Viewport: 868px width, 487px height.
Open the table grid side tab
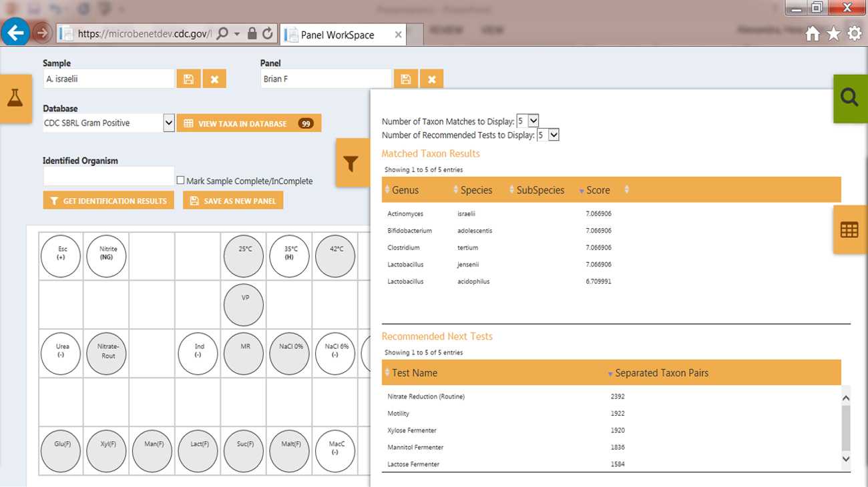pos(849,230)
